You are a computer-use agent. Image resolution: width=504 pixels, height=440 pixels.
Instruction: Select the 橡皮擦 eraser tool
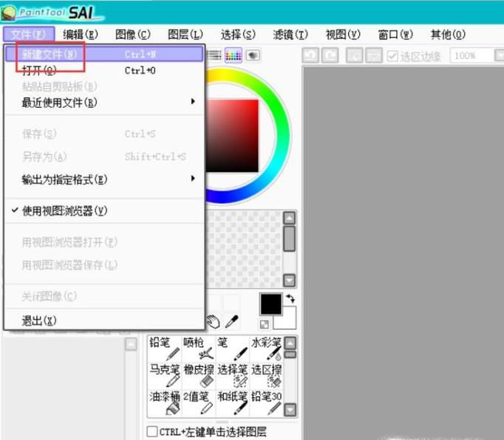(x=199, y=376)
